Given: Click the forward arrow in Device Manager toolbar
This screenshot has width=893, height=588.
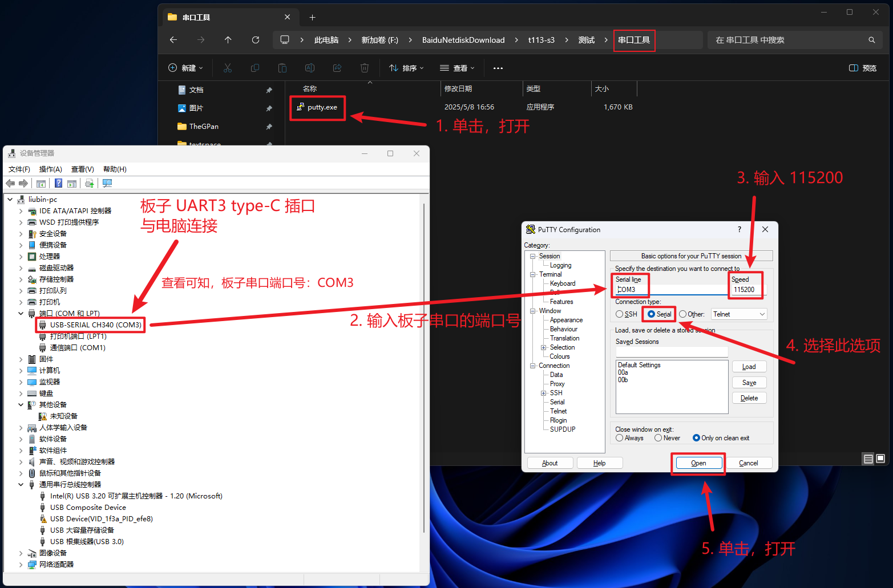Looking at the screenshot, I should 23,183.
